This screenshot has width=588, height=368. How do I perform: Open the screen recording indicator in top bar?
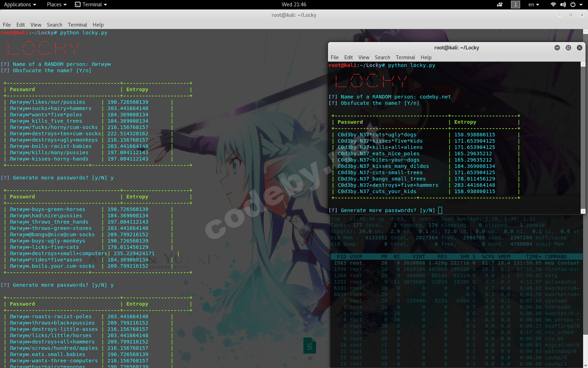click(500, 5)
